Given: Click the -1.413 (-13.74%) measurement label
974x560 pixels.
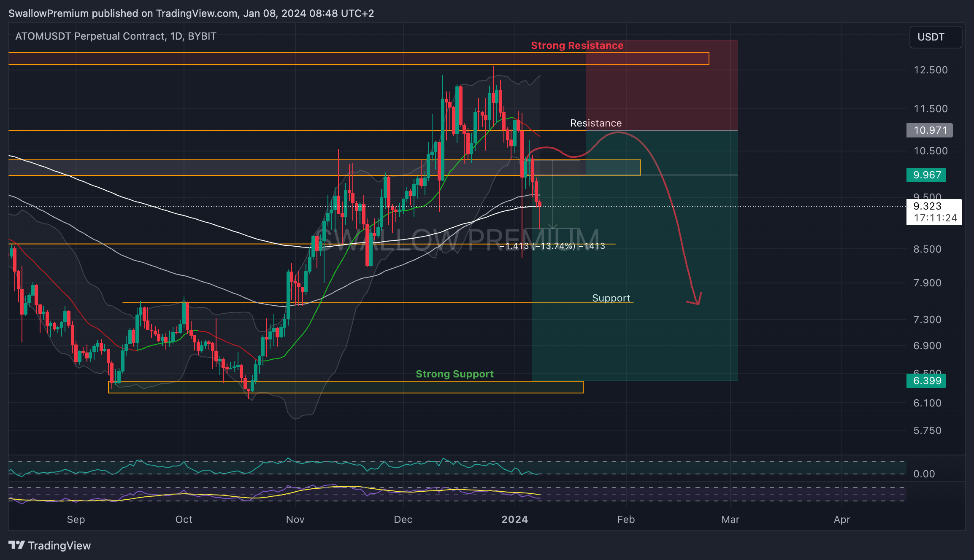Looking at the screenshot, I should [x=552, y=246].
